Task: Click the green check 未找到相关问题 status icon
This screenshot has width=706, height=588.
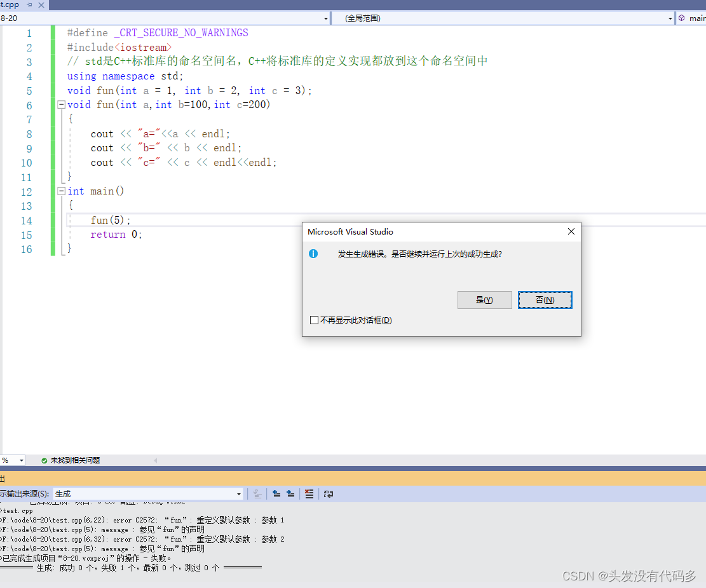Action: coord(44,460)
